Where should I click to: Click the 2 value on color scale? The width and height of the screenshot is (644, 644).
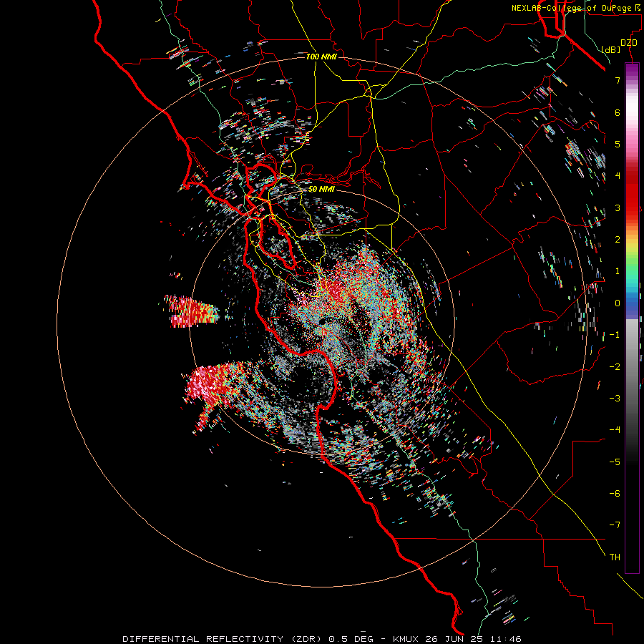click(618, 240)
